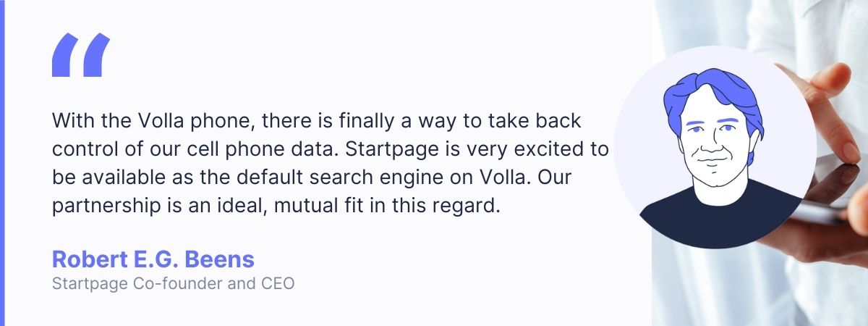Click the word "excited" in the quote

(x=547, y=148)
